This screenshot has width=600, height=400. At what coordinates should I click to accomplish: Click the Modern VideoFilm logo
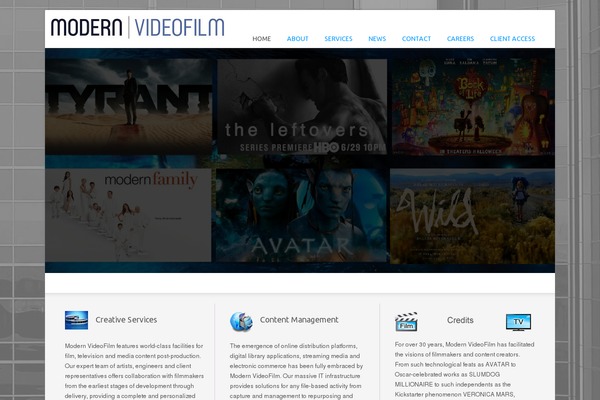point(137,27)
